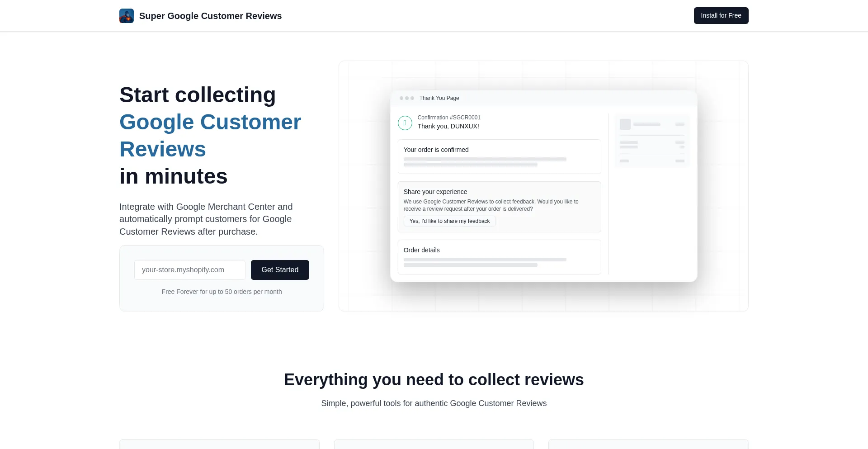This screenshot has height=449, width=868.
Task: Click the Install for Free button
Action: [x=721, y=15]
